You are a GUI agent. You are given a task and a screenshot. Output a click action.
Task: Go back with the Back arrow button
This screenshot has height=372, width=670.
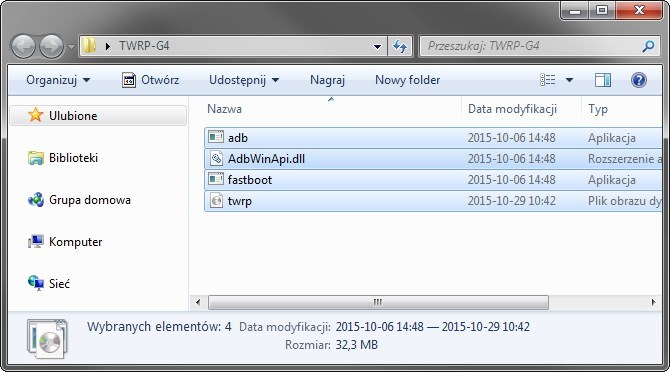point(23,47)
